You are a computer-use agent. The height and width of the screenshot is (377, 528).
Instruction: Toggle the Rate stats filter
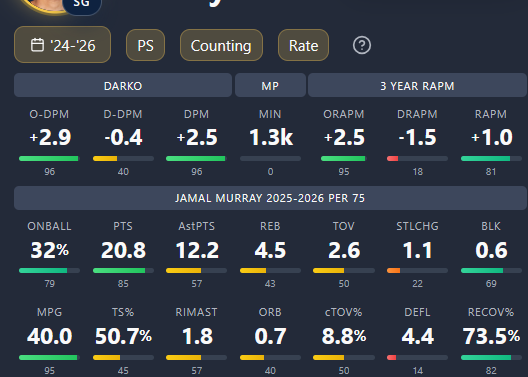(x=303, y=45)
